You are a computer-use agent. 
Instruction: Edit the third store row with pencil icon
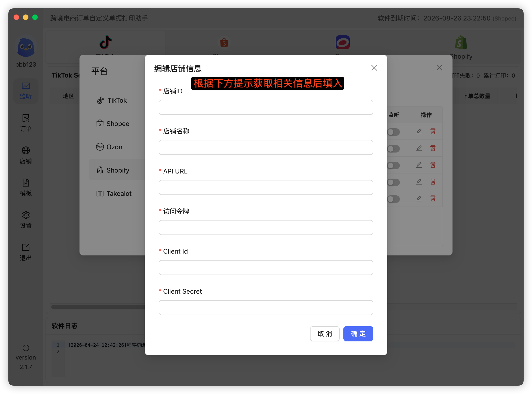[x=419, y=165]
